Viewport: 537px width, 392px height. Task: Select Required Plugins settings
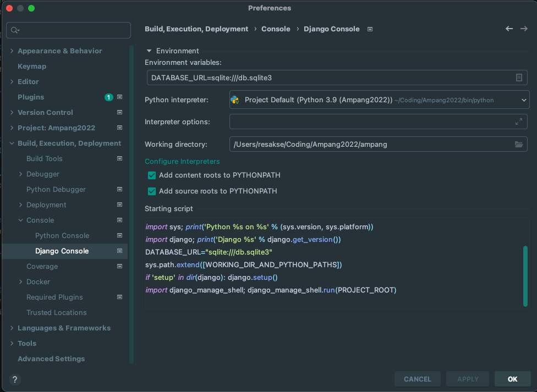point(54,297)
